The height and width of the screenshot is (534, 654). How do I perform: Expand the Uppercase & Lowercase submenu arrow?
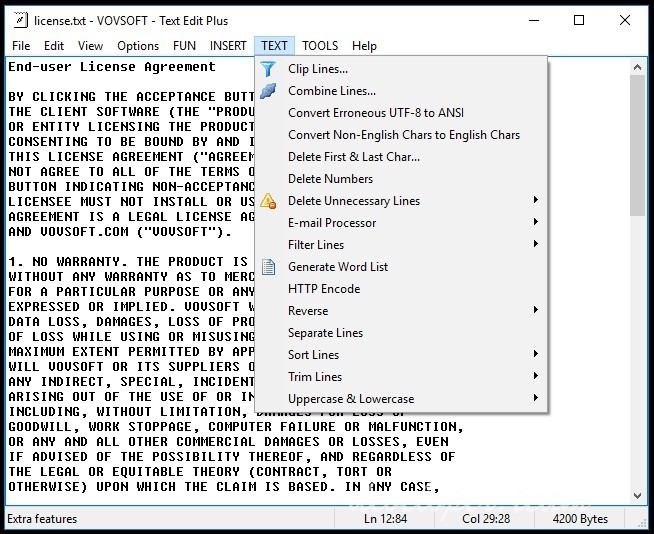[536, 398]
